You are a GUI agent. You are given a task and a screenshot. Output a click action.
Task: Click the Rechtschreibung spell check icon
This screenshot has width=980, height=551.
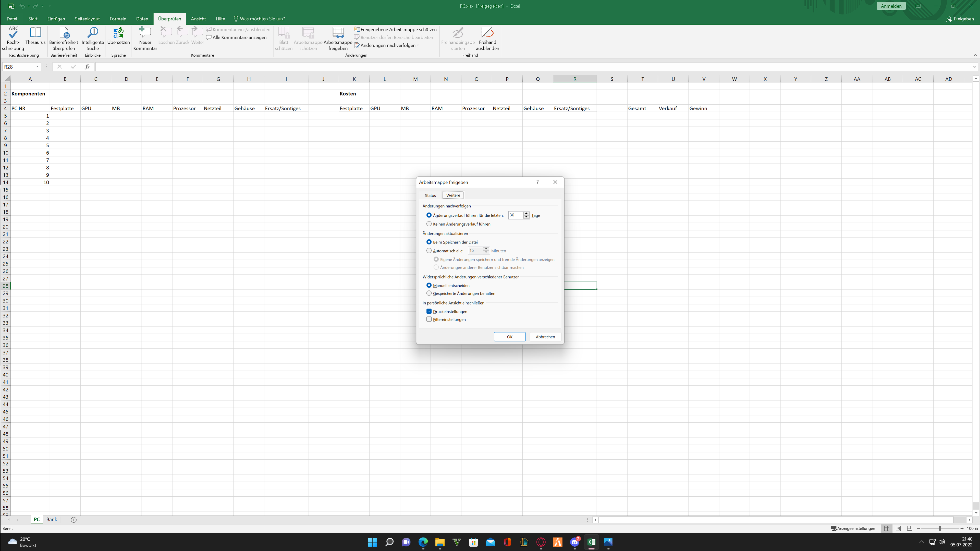(x=13, y=34)
